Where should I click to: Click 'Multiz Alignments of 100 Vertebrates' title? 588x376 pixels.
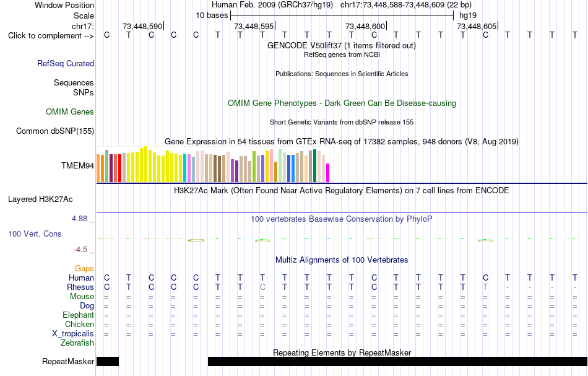342,260
